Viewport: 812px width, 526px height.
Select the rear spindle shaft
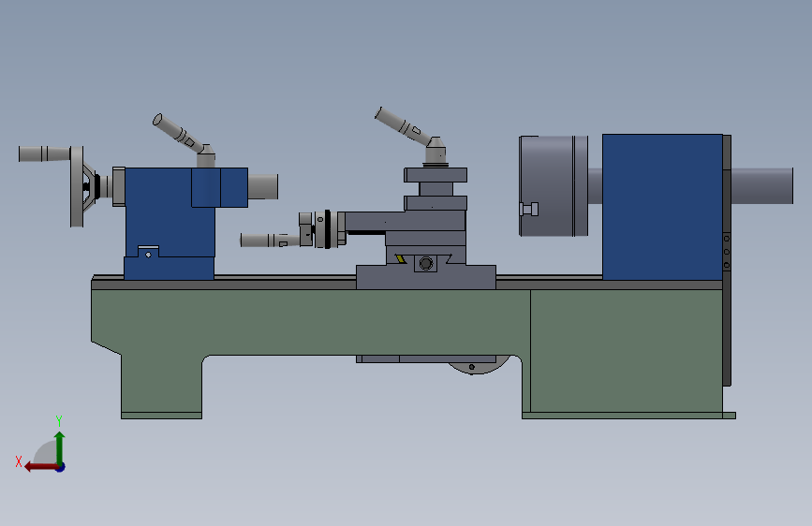click(761, 185)
